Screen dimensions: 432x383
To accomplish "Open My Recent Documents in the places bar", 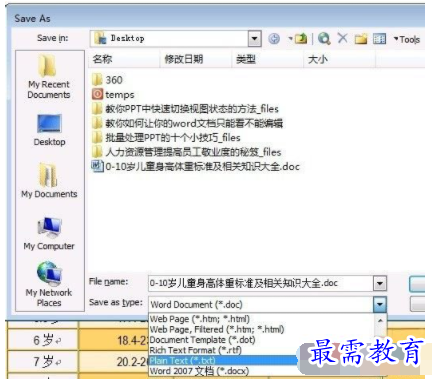I will tap(49, 76).
